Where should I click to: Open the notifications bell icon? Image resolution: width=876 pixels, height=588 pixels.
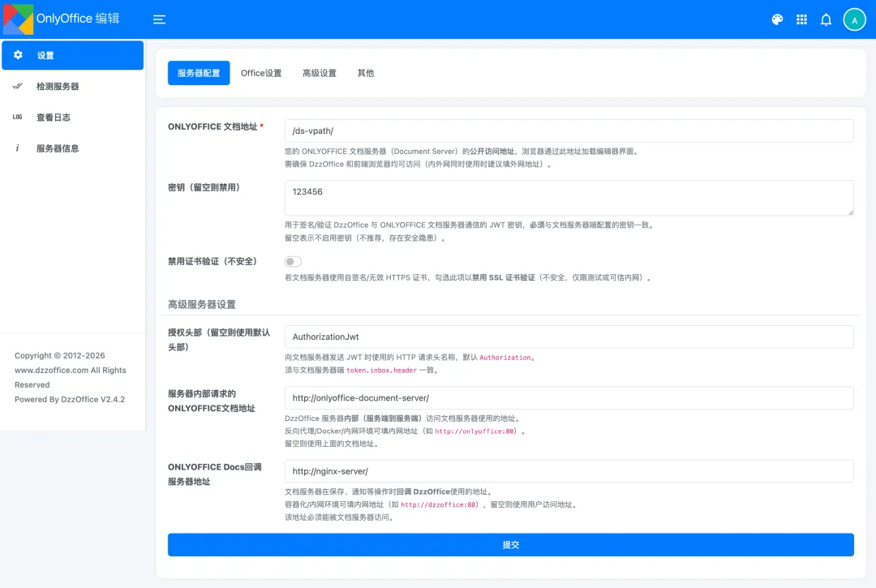[826, 19]
